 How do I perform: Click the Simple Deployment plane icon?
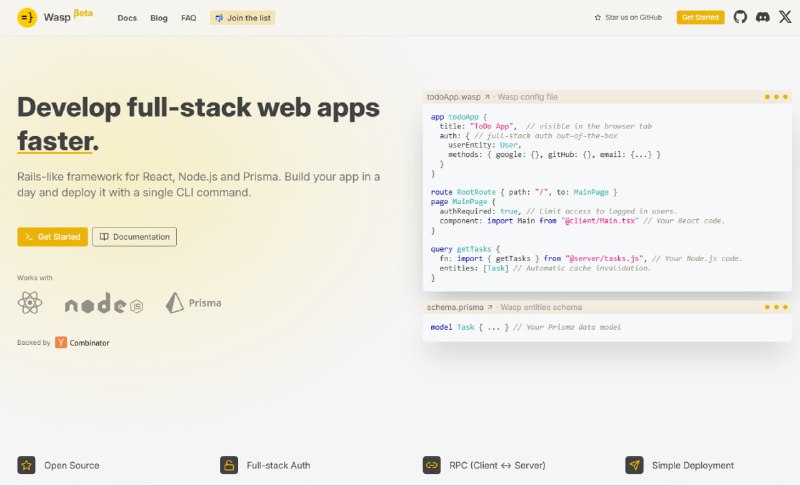pyautogui.click(x=634, y=465)
